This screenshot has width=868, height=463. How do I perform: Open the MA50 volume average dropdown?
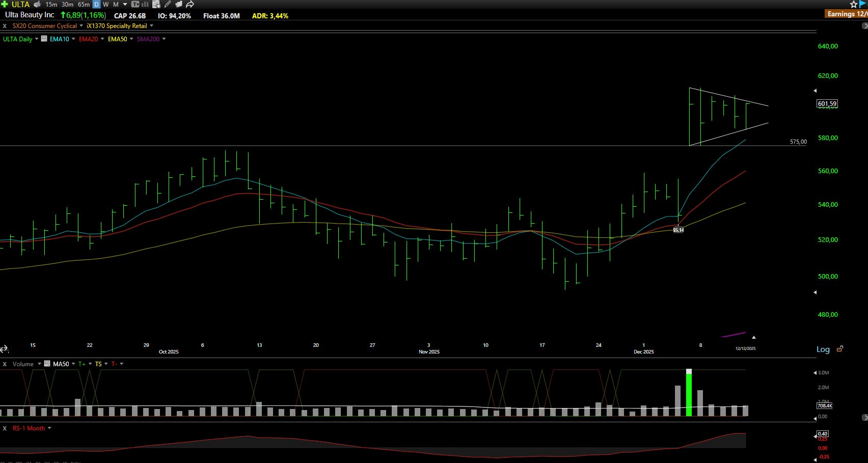point(73,364)
